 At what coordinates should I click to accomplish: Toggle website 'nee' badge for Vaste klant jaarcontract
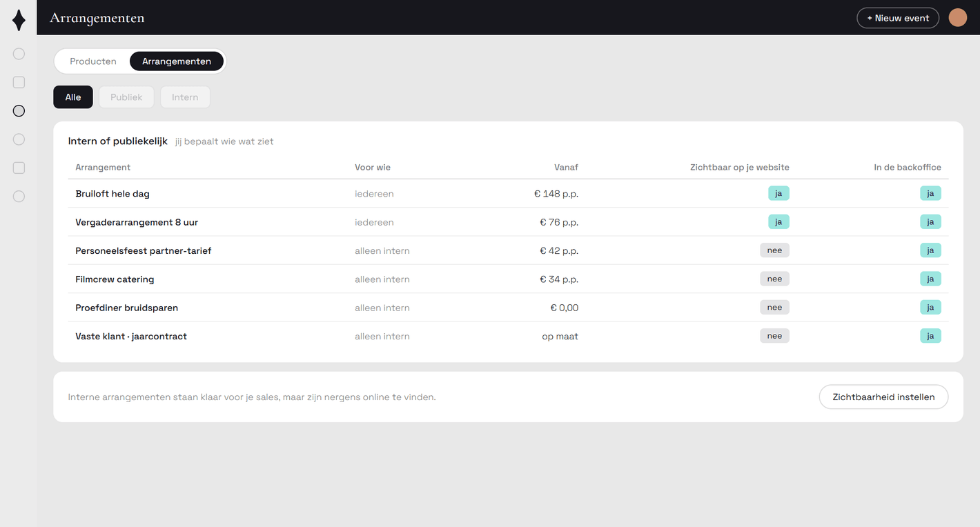tap(774, 336)
